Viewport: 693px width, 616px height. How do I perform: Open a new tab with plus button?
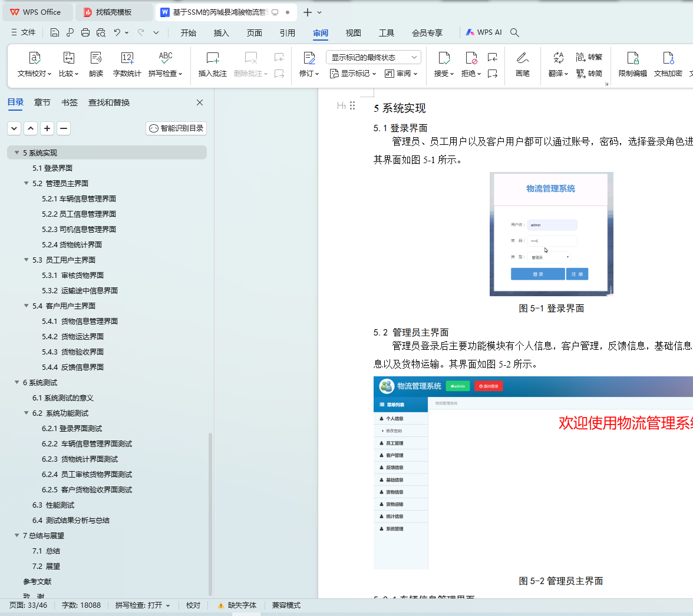pos(308,12)
